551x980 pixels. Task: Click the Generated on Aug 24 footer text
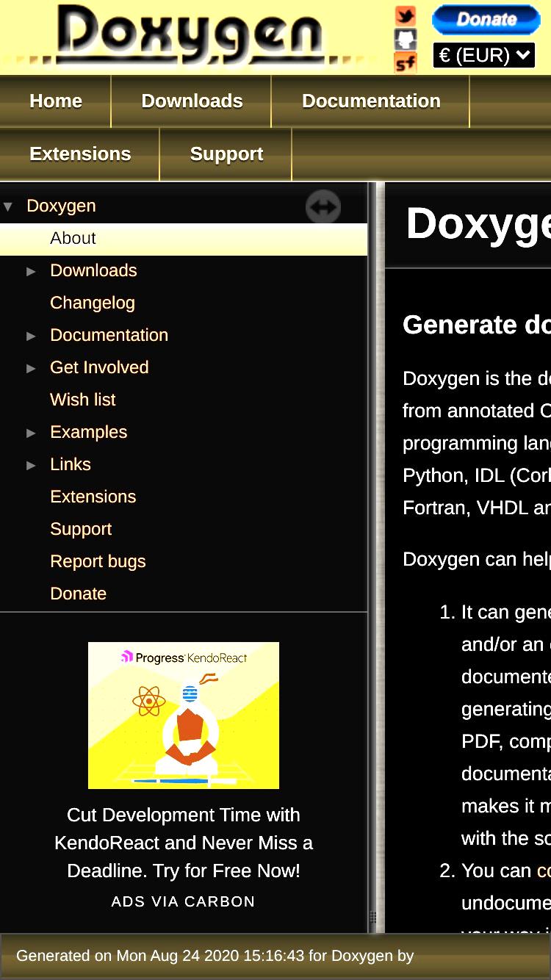(x=215, y=956)
